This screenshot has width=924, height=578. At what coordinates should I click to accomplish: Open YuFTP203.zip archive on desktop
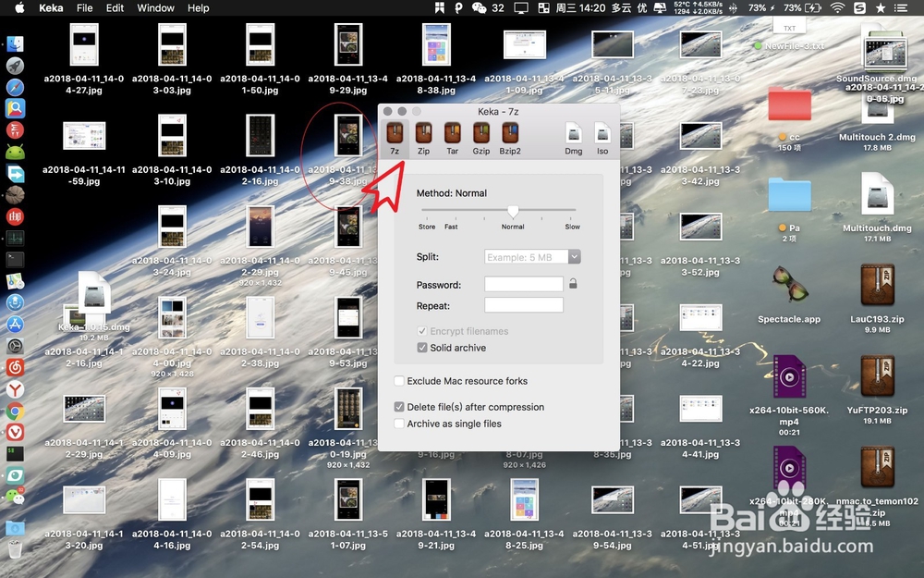(878, 376)
